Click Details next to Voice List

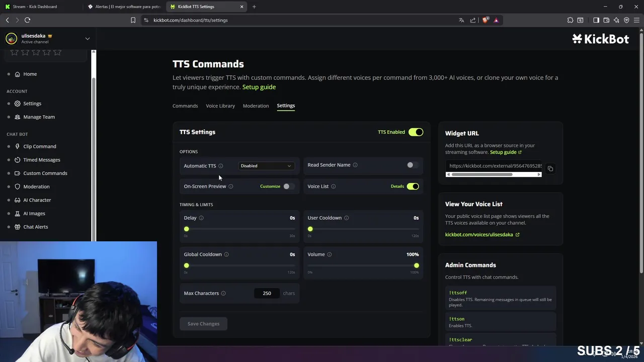tap(397, 187)
